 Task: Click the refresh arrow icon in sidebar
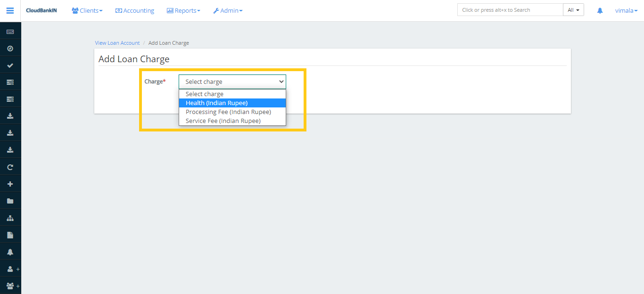[x=10, y=167]
